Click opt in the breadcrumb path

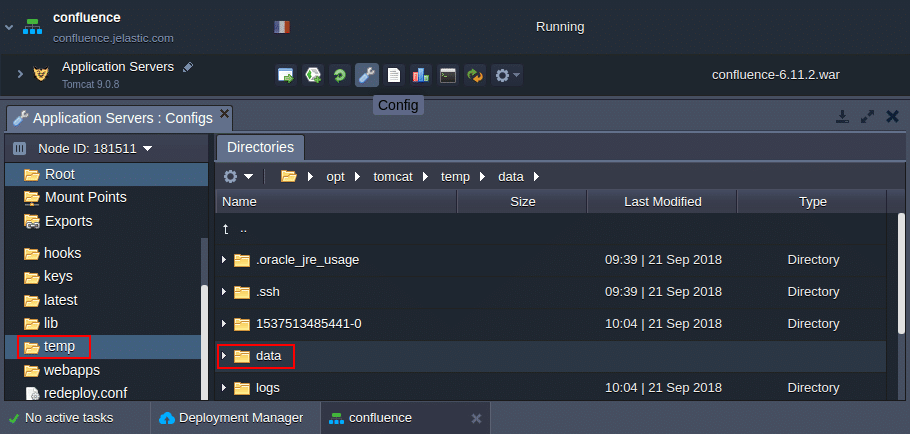(335, 177)
